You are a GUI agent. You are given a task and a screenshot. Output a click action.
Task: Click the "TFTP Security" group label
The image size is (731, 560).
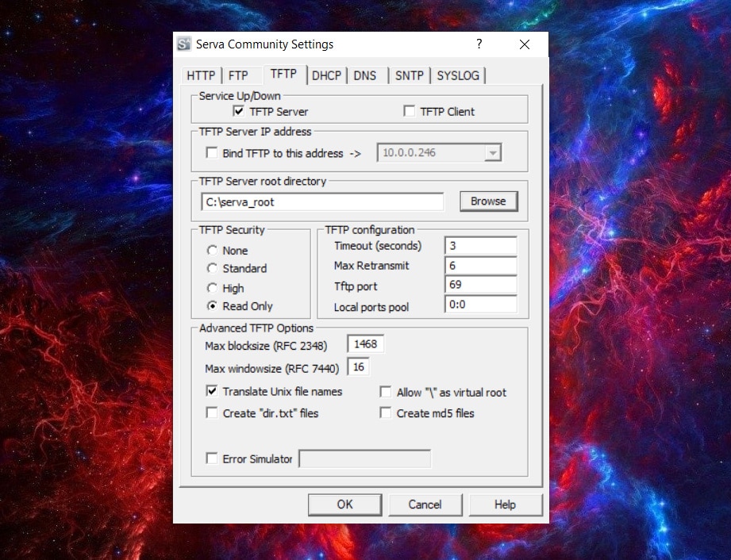[232, 230]
